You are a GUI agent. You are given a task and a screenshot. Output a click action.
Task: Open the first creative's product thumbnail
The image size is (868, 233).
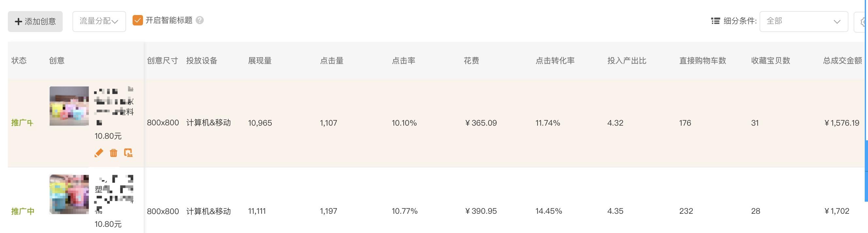69,106
